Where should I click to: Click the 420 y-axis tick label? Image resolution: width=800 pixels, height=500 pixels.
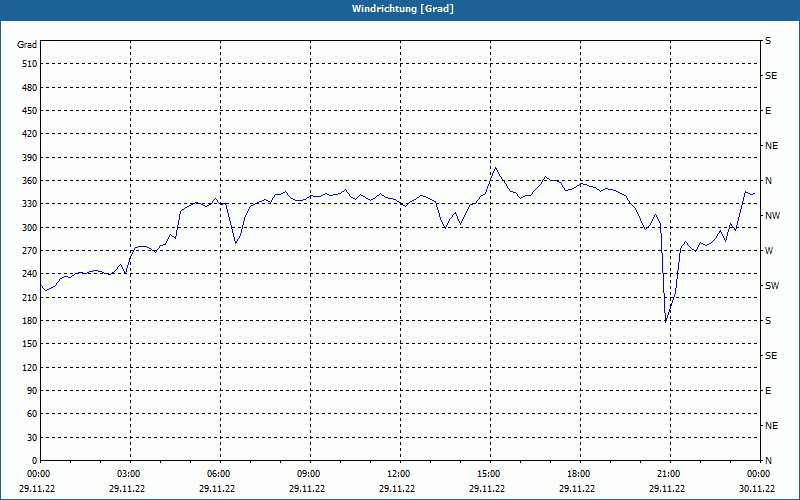[x=30, y=134]
